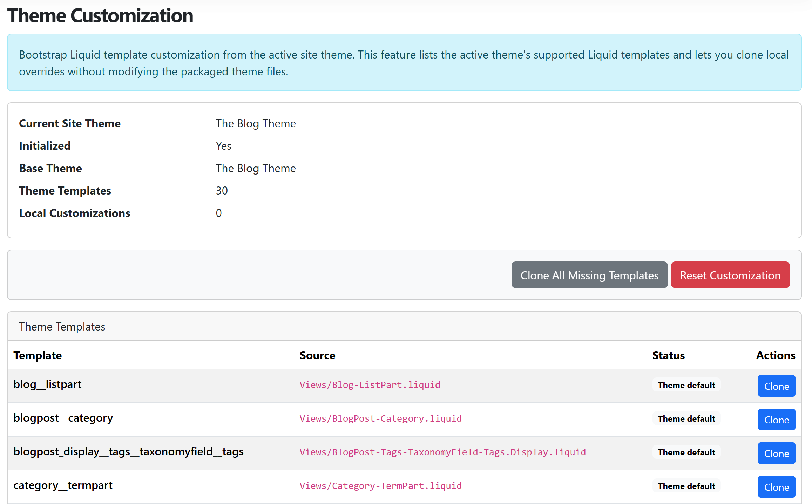Viewport: 812px width, 504px height.
Task: Click the Reset Customization button
Action: click(x=730, y=275)
